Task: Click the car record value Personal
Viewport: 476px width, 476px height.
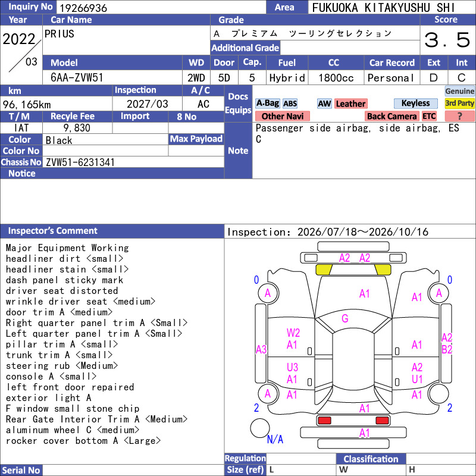Action: point(391,78)
